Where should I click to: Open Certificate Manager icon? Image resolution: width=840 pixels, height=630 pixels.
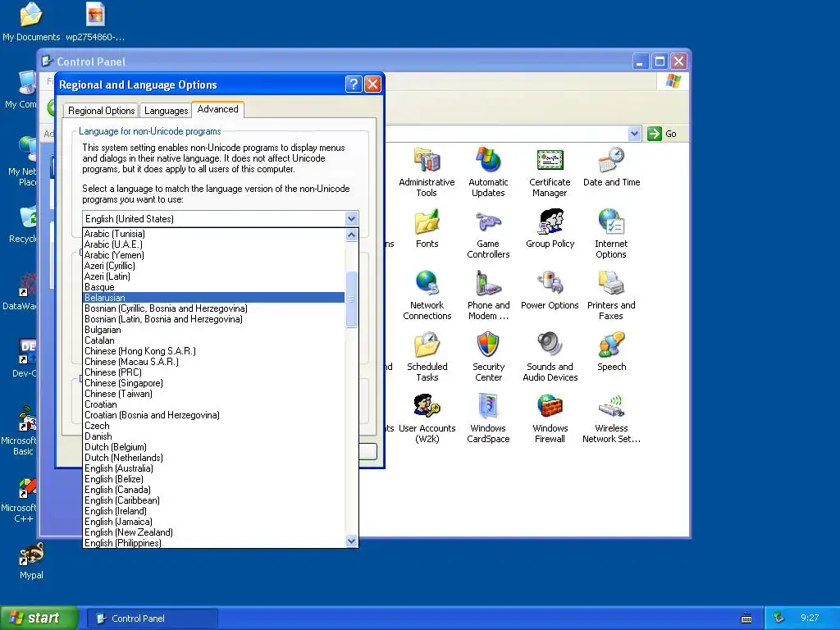[x=550, y=161]
